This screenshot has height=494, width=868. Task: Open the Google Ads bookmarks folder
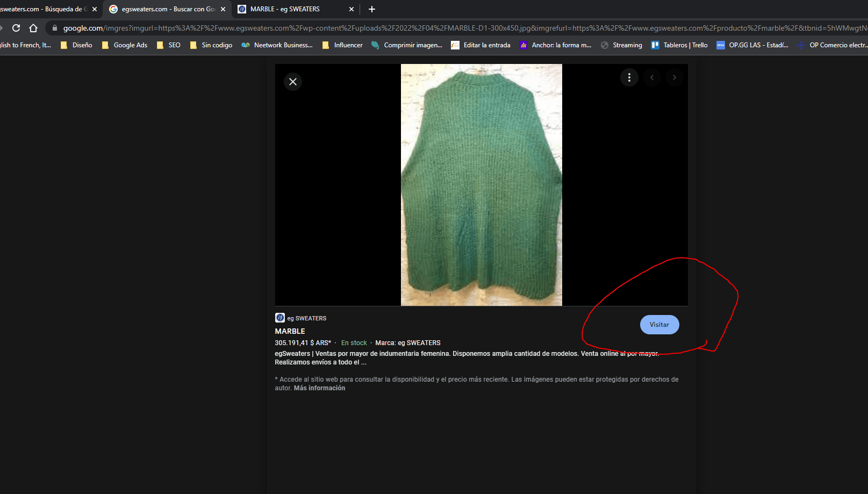click(124, 45)
